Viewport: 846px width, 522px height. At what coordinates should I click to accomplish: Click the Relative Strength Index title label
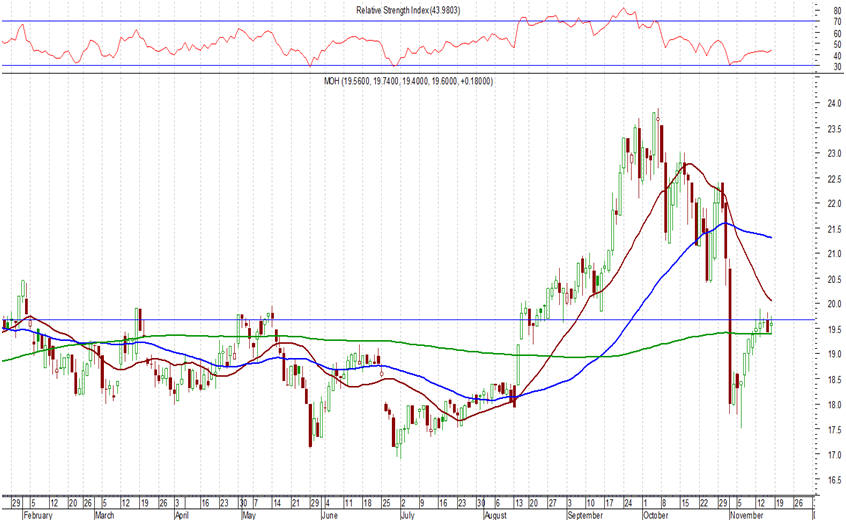408,9
